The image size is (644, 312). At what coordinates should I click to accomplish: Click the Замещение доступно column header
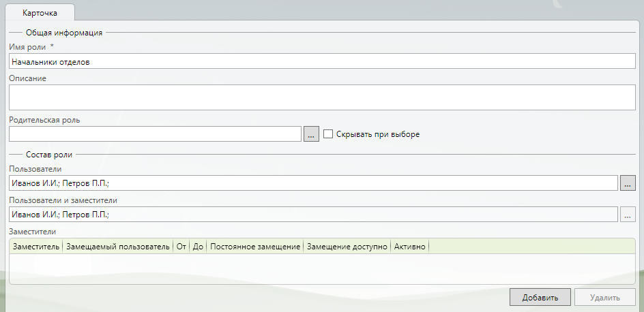pyautogui.click(x=347, y=246)
